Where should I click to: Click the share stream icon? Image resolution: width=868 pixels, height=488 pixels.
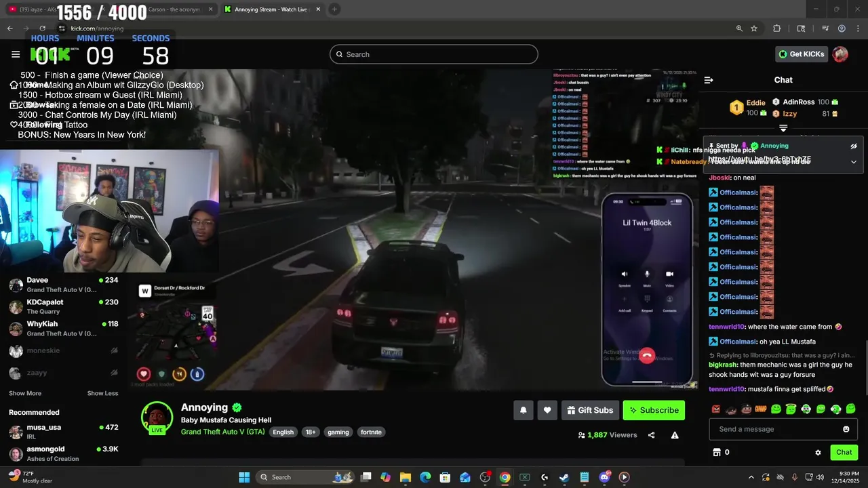click(x=651, y=435)
